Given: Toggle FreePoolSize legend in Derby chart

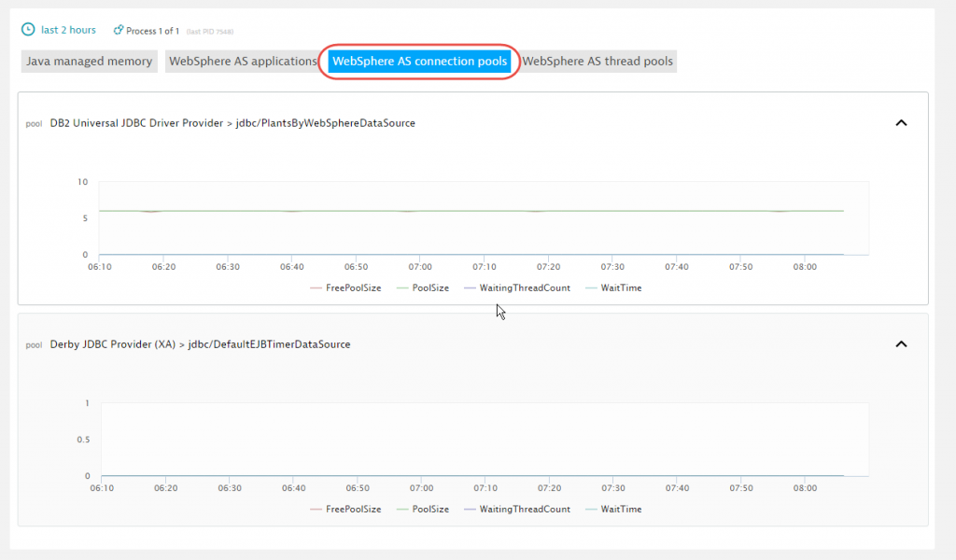Looking at the screenshot, I should (x=345, y=509).
